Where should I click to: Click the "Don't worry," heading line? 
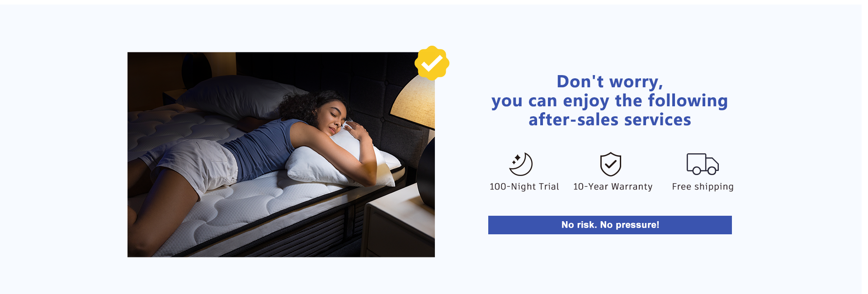coord(610,82)
